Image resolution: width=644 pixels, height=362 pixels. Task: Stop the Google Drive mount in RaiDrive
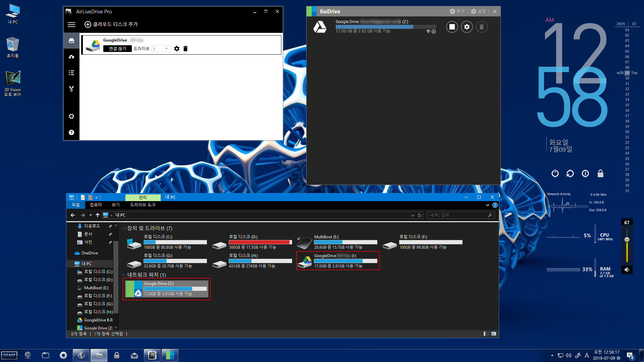452,27
